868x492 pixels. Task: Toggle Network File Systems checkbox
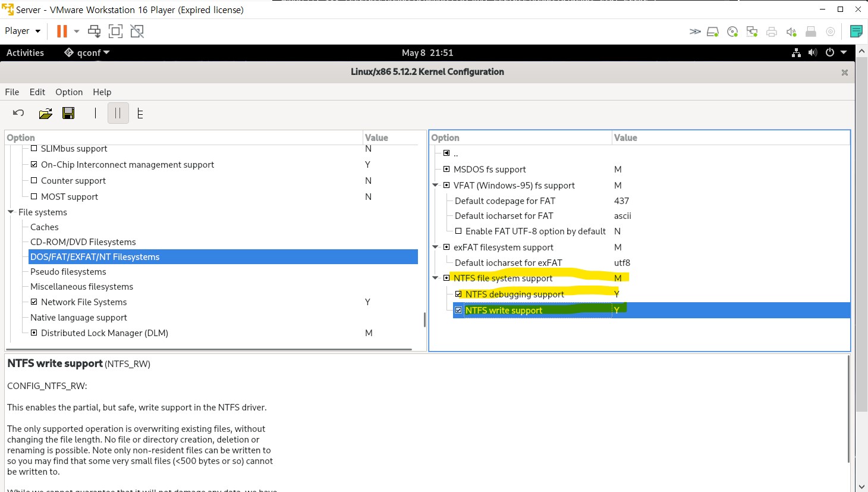pyautogui.click(x=34, y=302)
